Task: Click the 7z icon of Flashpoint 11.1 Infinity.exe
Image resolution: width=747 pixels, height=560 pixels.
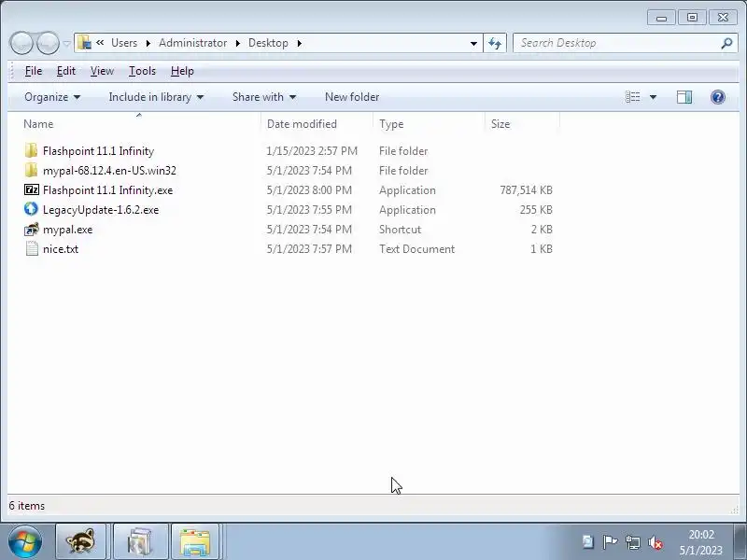Action: [x=32, y=190]
